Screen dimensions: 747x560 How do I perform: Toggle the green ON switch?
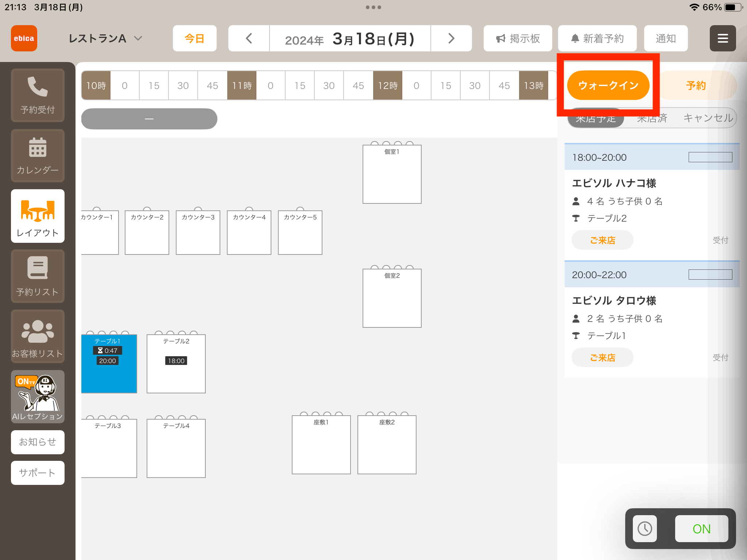pos(701,529)
